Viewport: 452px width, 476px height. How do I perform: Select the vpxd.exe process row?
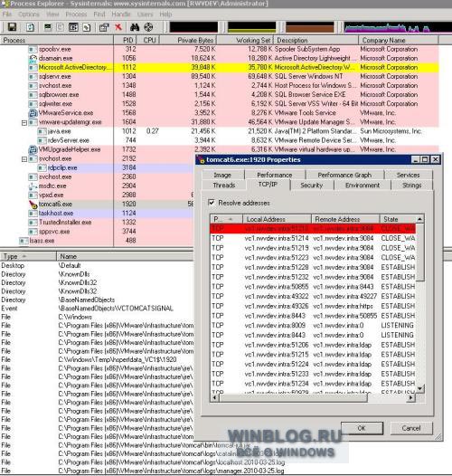coord(110,195)
